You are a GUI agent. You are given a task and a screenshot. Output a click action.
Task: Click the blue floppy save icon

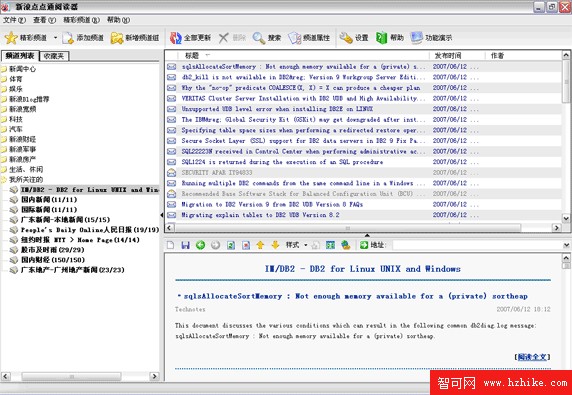point(185,245)
